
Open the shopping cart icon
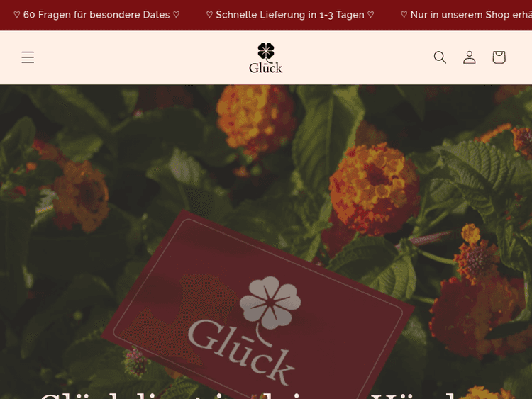point(499,57)
